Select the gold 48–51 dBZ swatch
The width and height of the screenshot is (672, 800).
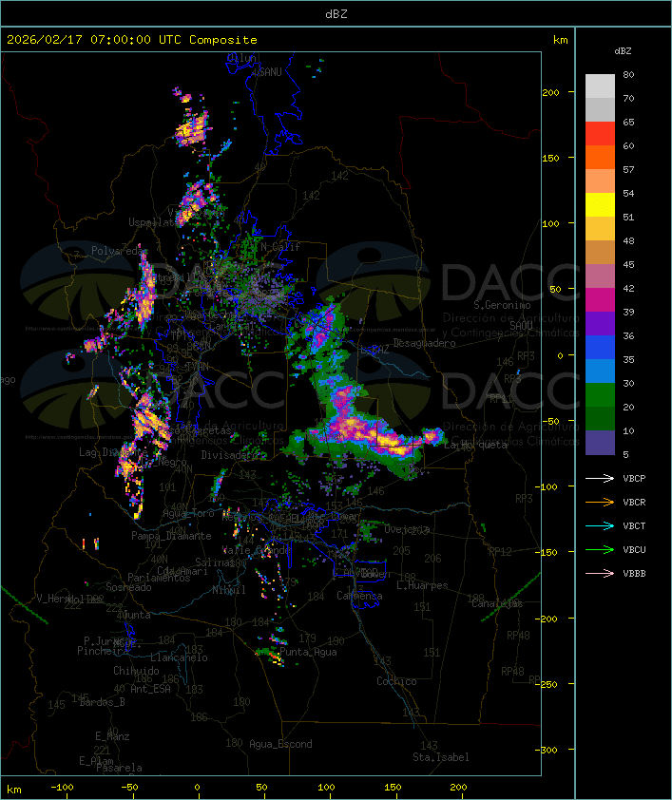pyautogui.click(x=600, y=229)
